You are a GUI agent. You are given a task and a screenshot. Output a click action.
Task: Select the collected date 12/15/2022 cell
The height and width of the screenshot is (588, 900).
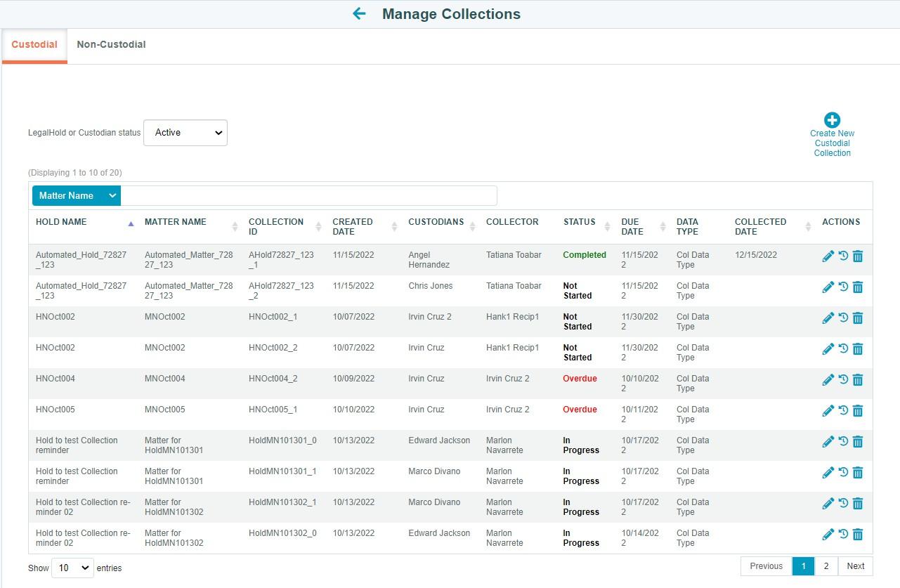(756, 255)
